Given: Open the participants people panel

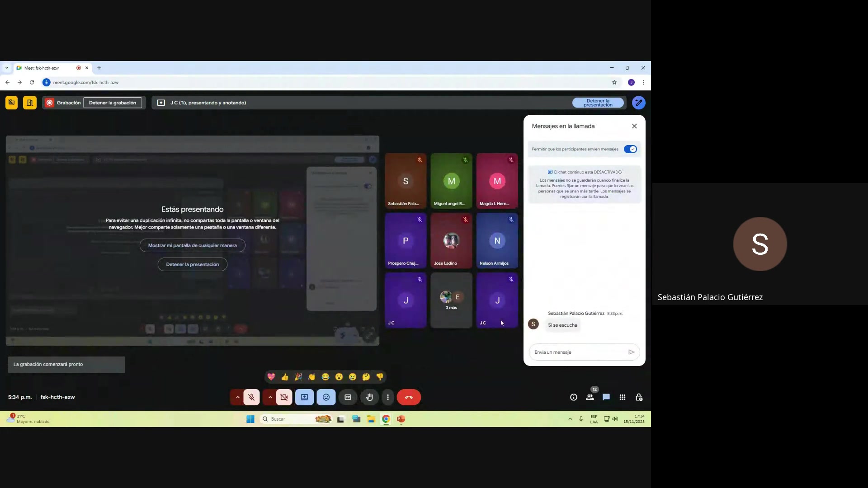Looking at the screenshot, I should click(590, 397).
